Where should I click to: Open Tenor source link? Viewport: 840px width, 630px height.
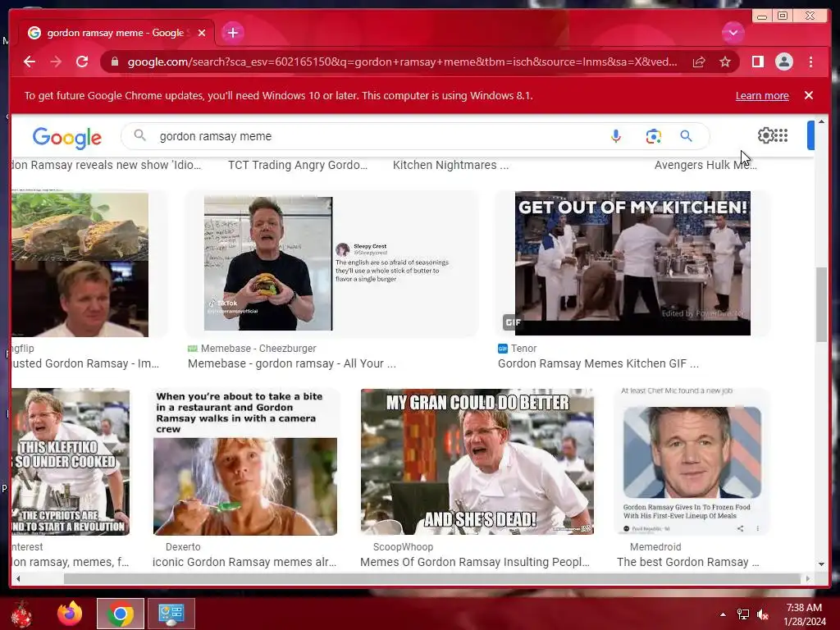(x=518, y=348)
